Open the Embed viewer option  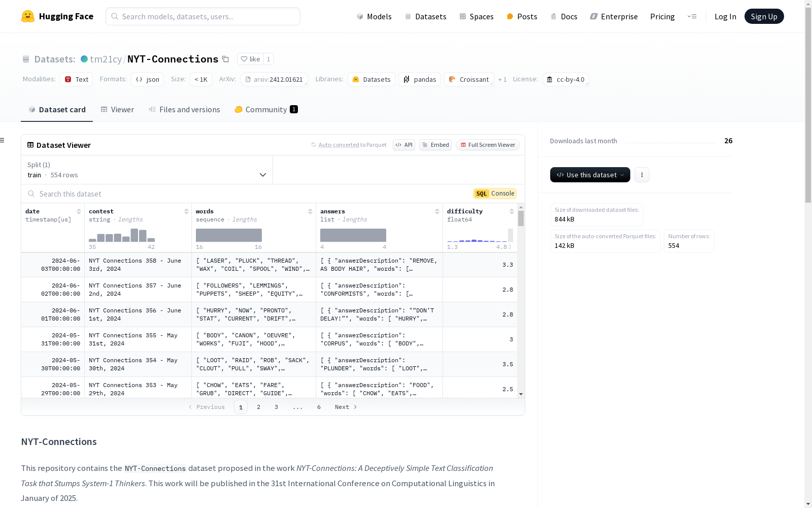click(x=435, y=145)
